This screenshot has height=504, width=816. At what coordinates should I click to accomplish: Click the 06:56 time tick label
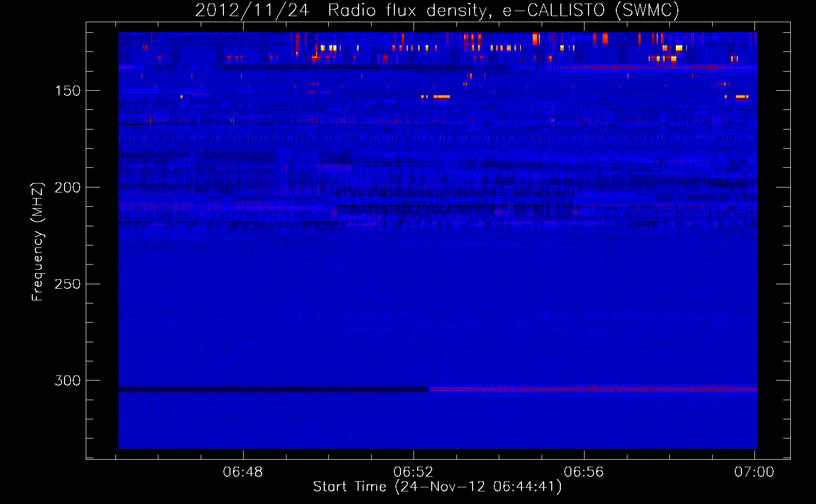584,472
